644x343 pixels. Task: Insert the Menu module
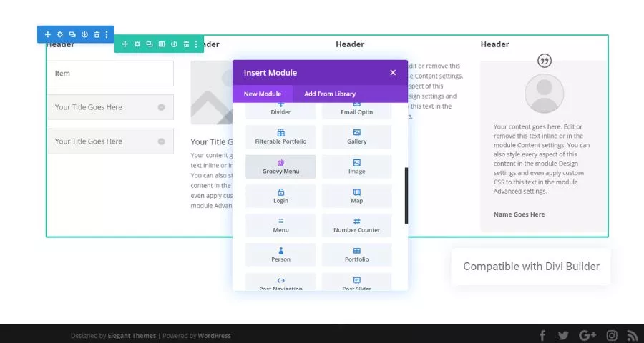pyautogui.click(x=281, y=225)
